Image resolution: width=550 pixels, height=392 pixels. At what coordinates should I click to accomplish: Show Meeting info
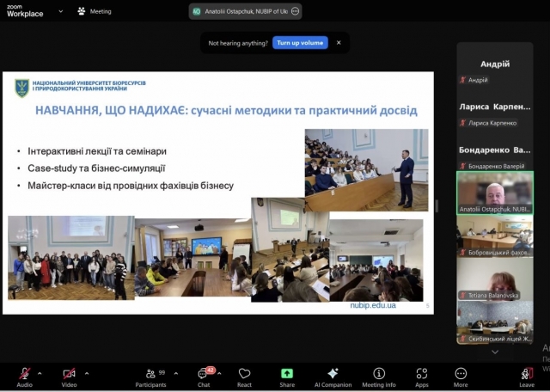pos(379,377)
